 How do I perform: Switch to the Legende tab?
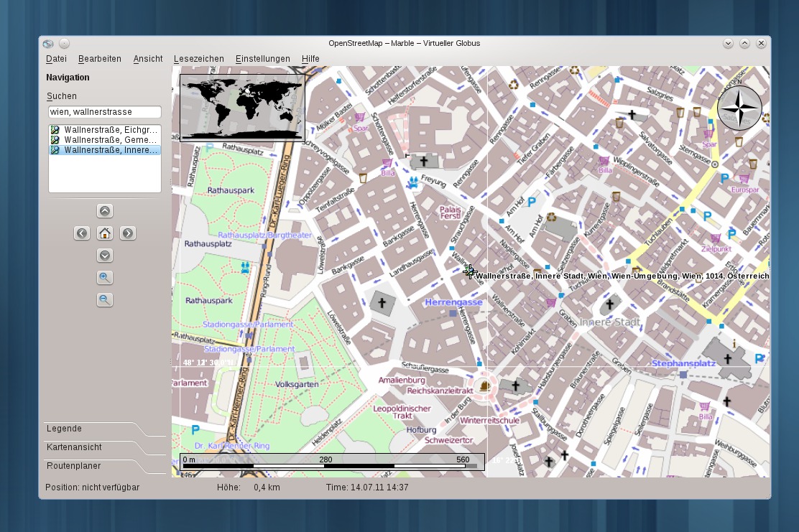pyautogui.click(x=64, y=429)
